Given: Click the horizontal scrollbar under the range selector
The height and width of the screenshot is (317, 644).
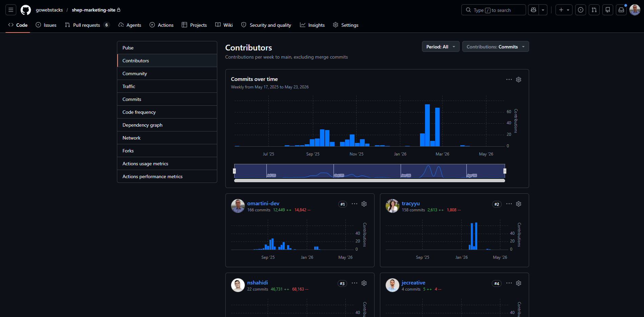Looking at the screenshot, I should pos(369,181).
